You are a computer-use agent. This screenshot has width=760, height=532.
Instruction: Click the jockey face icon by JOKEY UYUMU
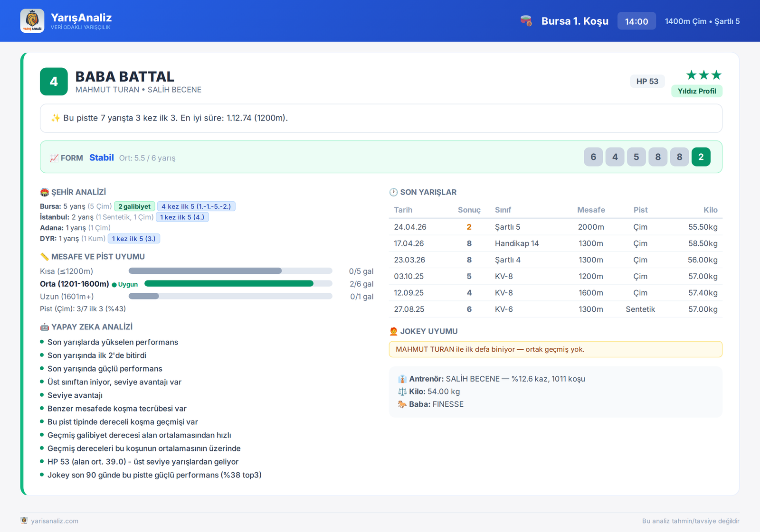click(x=393, y=331)
